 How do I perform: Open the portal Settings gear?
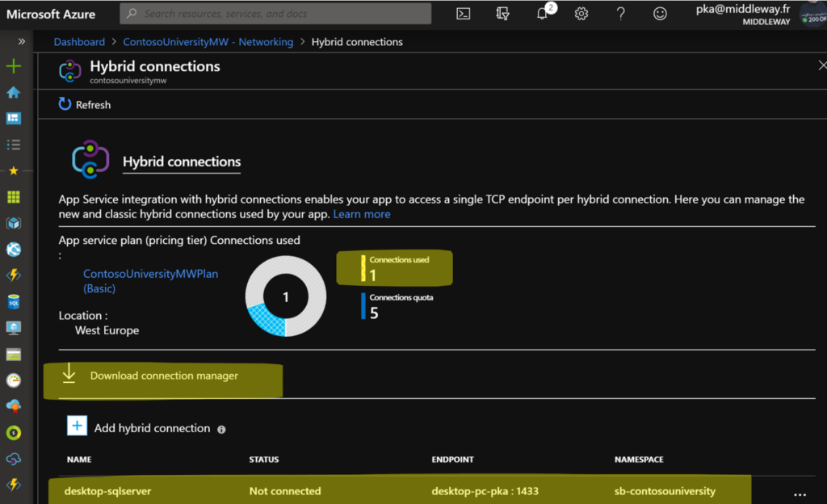click(x=581, y=14)
